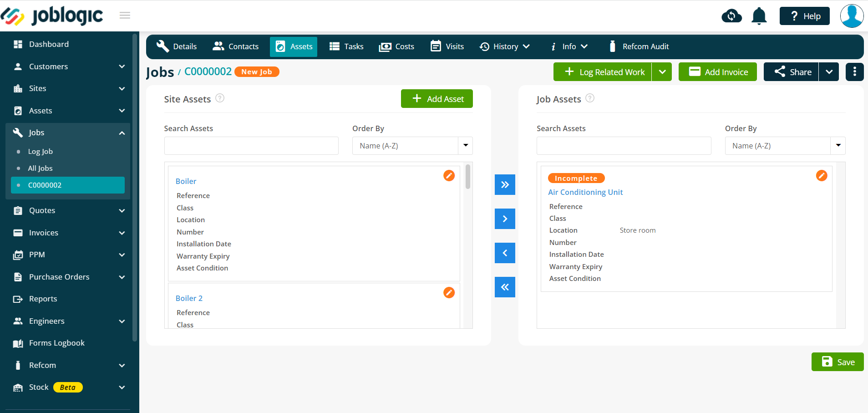The height and width of the screenshot is (413, 868).
Task: Edit the Boiler 2 asset with pencil icon
Action: click(x=449, y=292)
